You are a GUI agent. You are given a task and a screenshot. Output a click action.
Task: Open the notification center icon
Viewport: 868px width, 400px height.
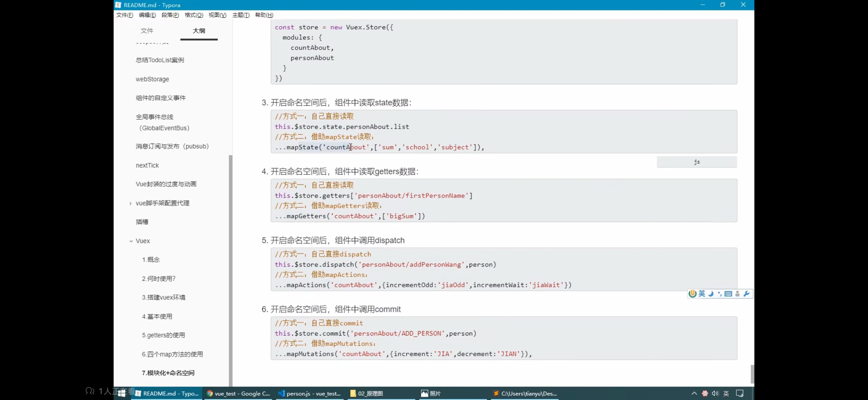pos(739,393)
